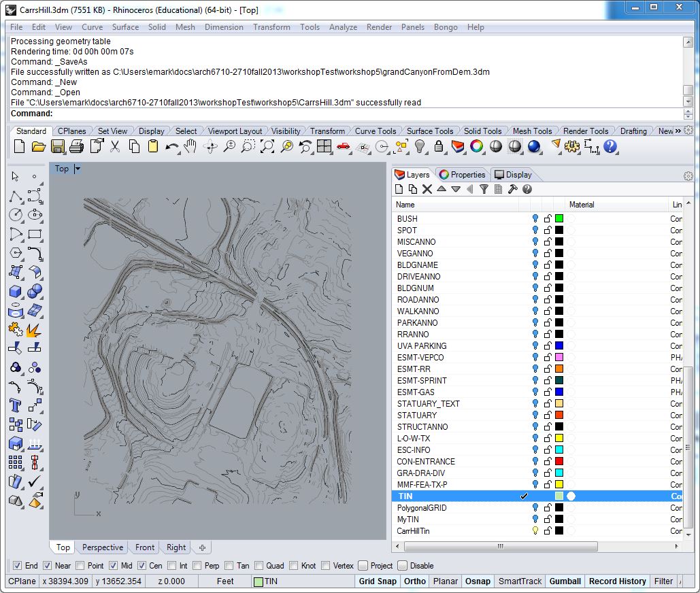Click Material column header in Layers
Image resolution: width=700 pixels, height=593 pixels.
[582, 205]
